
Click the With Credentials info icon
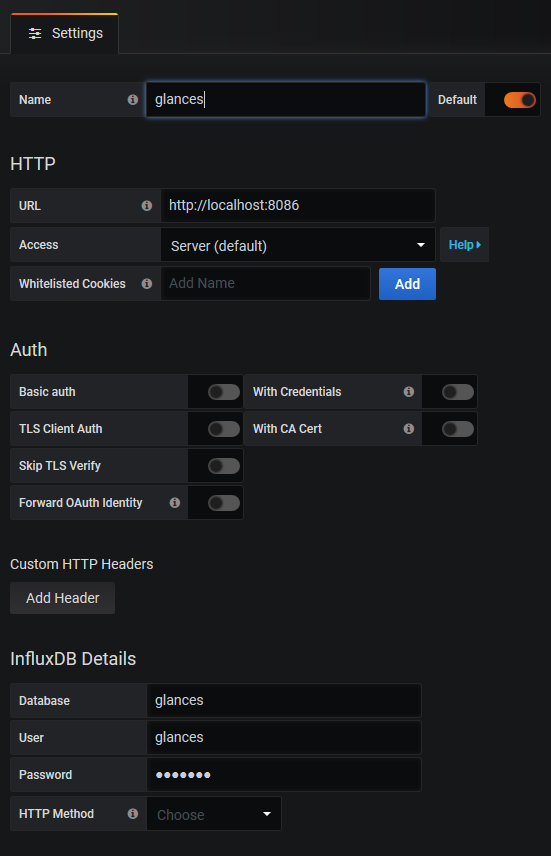pos(408,391)
